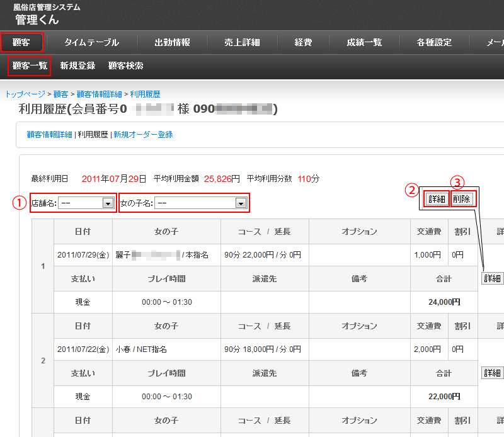This screenshot has height=437, width=504.
Task: Open the タイムテーブル menu tab
Action: pos(92,42)
